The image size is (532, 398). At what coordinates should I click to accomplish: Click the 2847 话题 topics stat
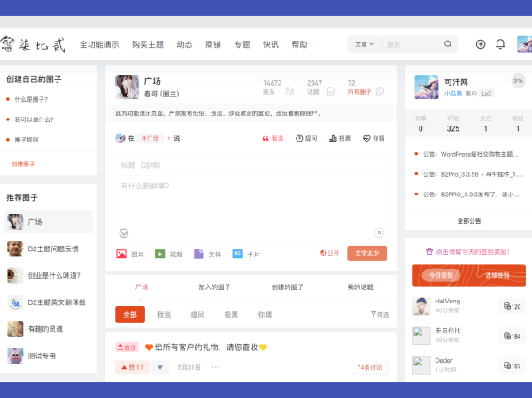(x=320, y=88)
